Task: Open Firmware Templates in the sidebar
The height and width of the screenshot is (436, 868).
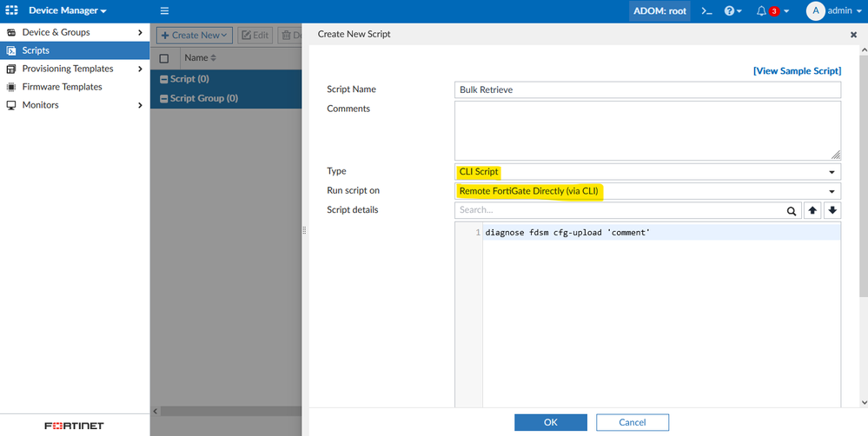Action: click(x=75, y=87)
